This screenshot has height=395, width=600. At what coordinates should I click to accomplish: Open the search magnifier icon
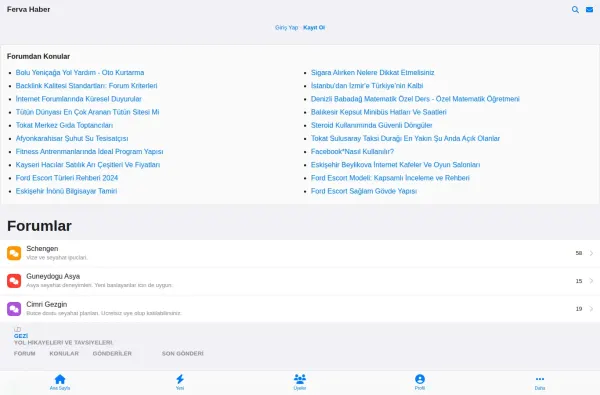click(x=575, y=10)
